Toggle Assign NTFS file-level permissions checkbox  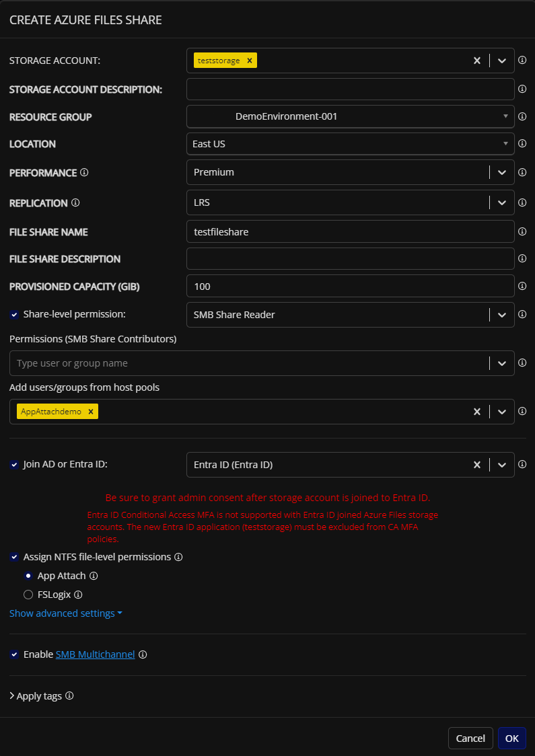[15, 557]
